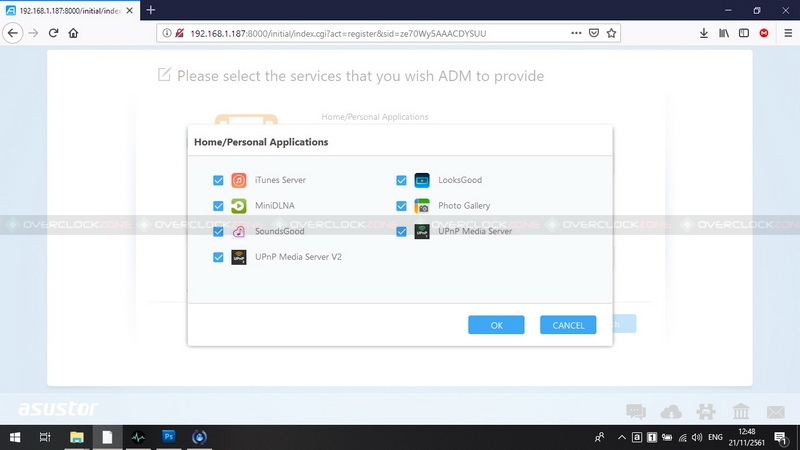The image size is (800, 450).
Task: Click the red extension icon in toolbar
Action: coord(764,33)
